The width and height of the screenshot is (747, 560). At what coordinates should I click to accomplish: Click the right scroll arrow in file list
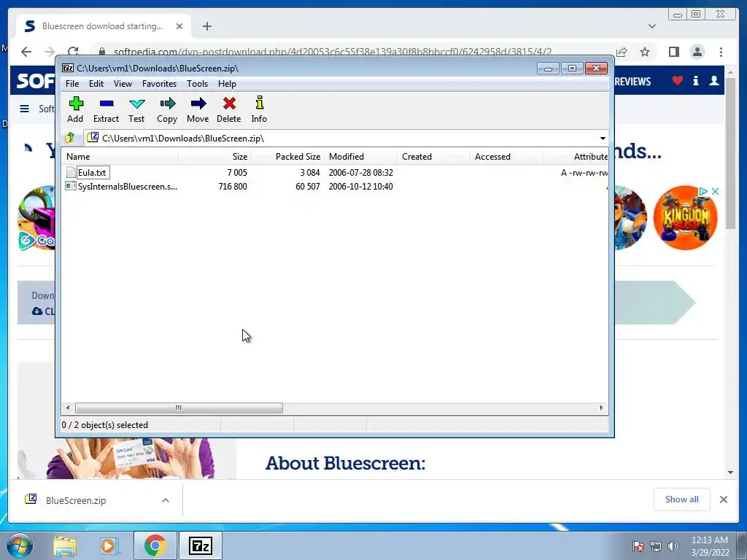(601, 408)
